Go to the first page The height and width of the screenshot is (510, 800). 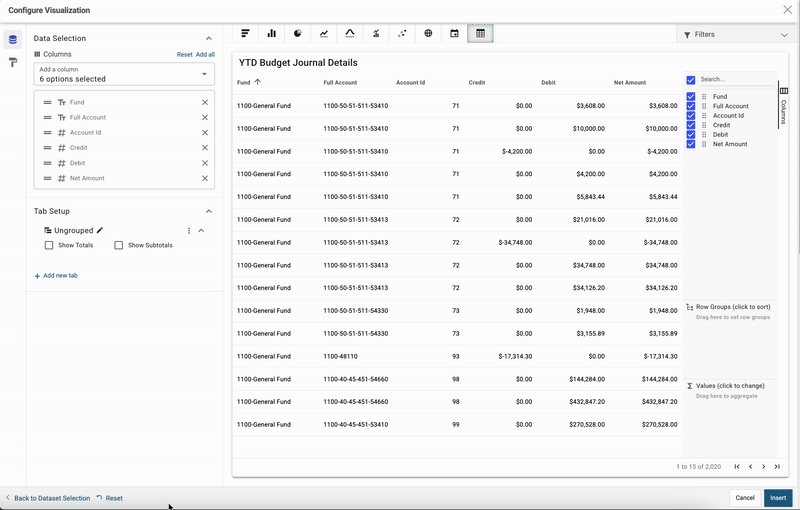pyautogui.click(x=737, y=467)
